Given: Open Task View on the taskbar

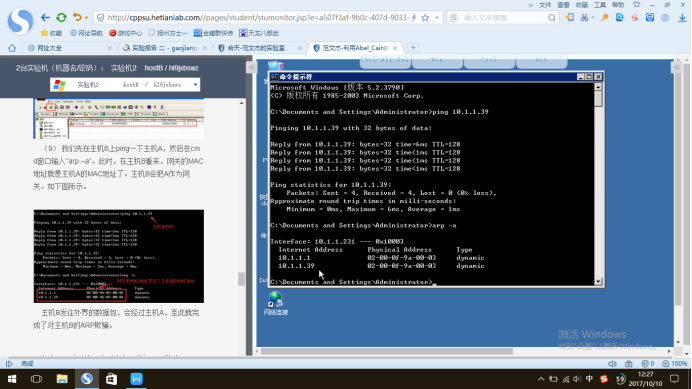Looking at the screenshot, I should click(x=37, y=379).
